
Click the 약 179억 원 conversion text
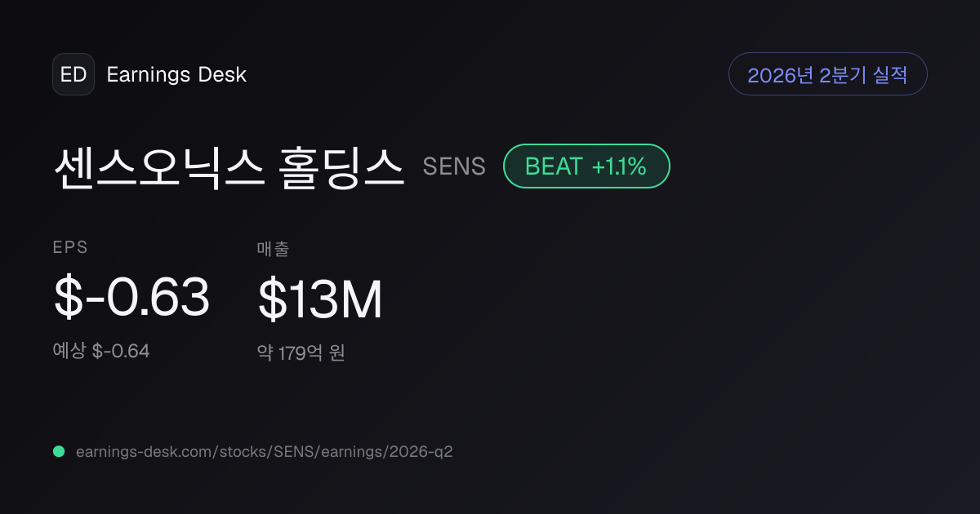301,352
